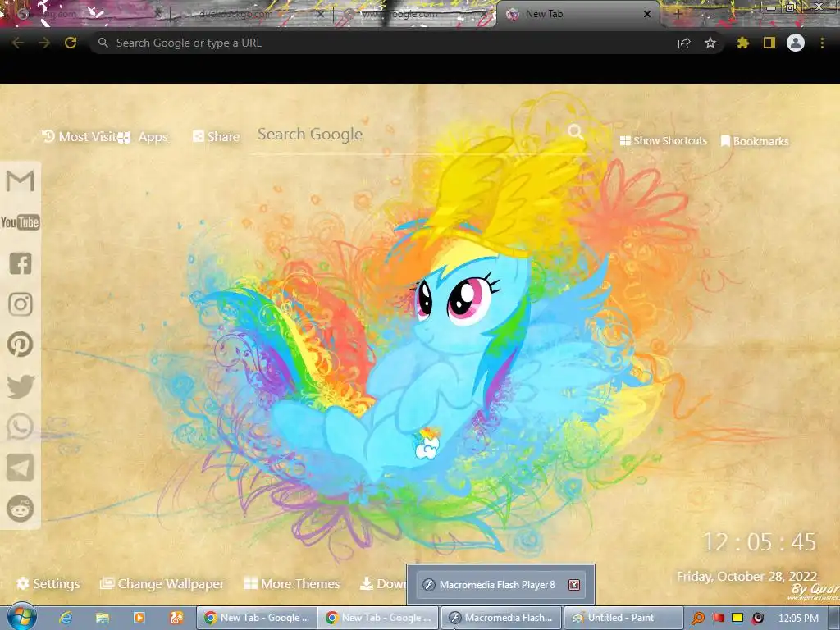Screen dimensions: 840x630
Task: Close the www.google.com tab
Action: (485, 14)
